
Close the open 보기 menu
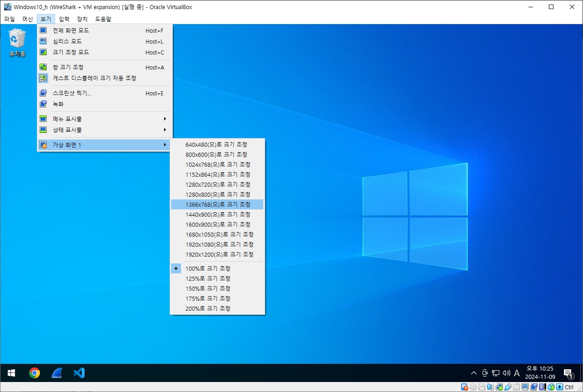tap(46, 19)
